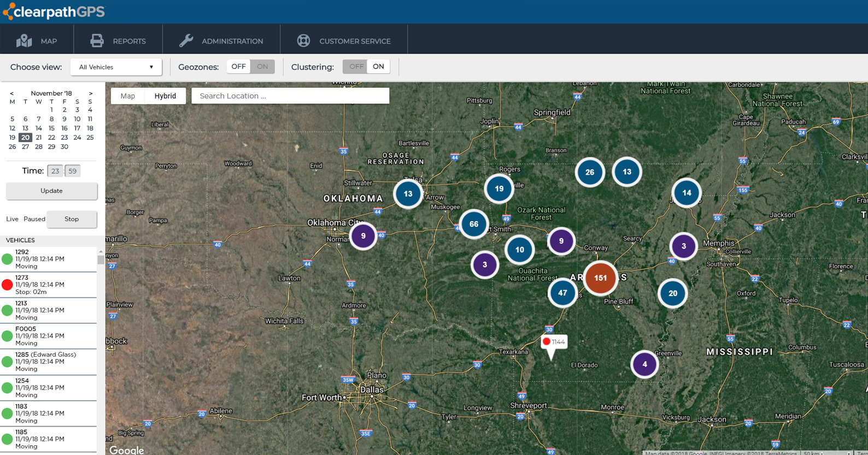Click the map icon in navigation bar

tap(24, 41)
